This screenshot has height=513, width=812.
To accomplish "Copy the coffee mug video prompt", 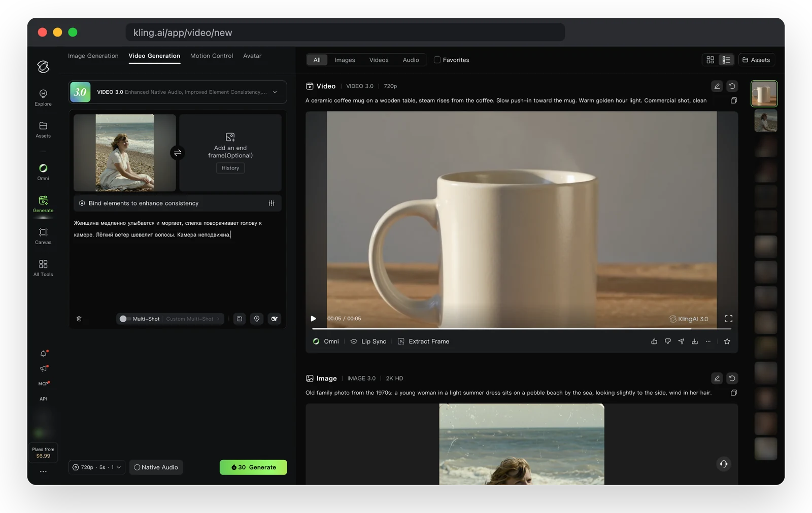I will pyautogui.click(x=734, y=100).
